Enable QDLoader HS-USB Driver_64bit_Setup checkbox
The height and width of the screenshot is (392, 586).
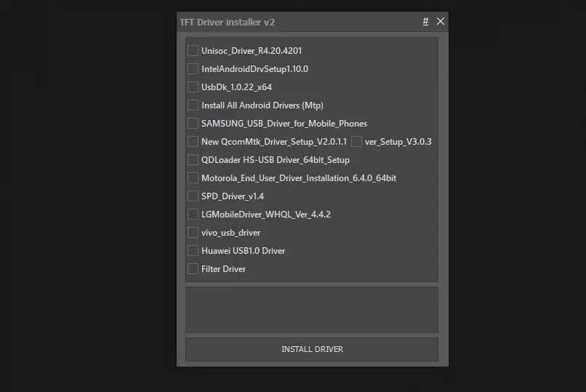click(x=193, y=159)
